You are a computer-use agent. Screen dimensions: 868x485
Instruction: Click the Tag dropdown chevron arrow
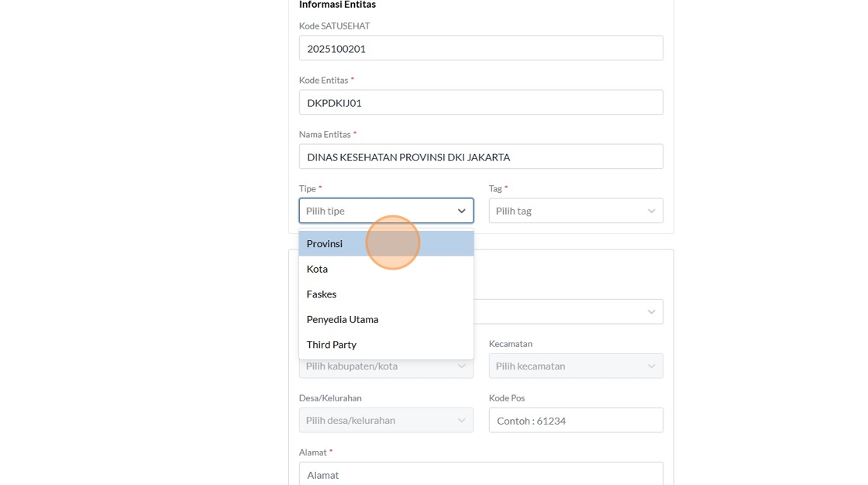tap(651, 211)
